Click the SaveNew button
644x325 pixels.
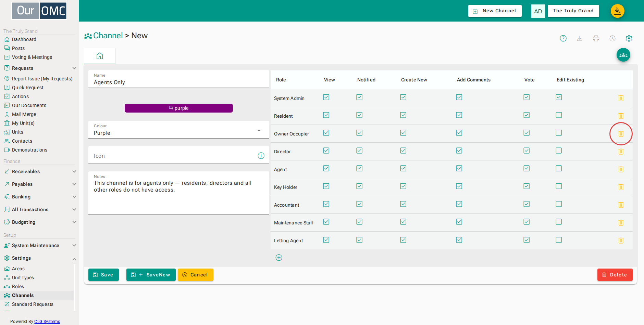point(151,275)
